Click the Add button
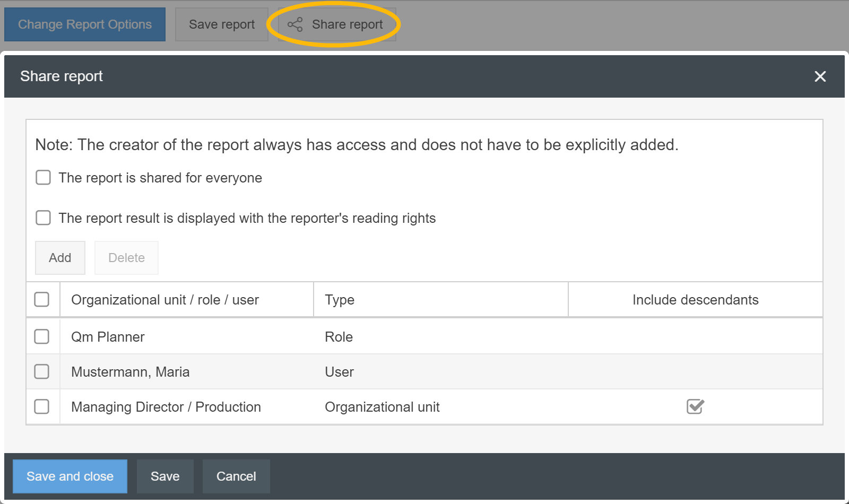The height and width of the screenshot is (504, 849). pyautogui.click(x=60, y=258)
